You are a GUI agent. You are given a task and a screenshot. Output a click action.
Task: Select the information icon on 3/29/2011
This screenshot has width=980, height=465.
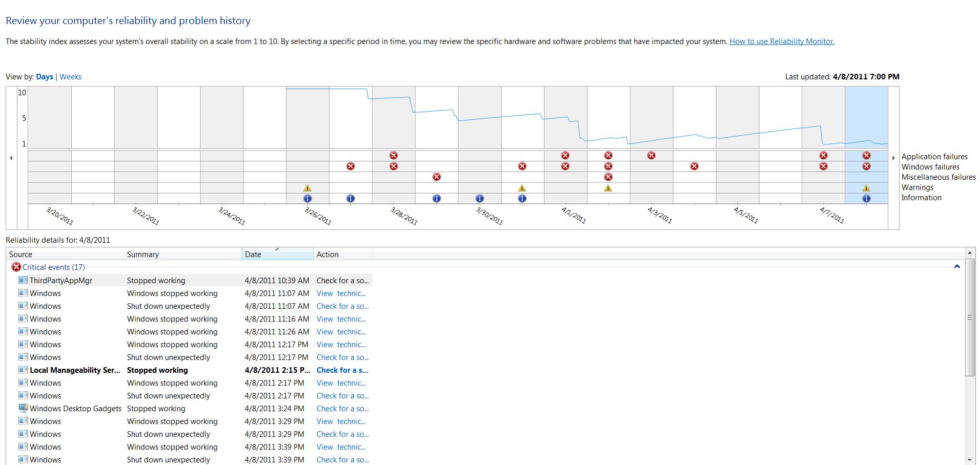pyautogui.click(x=436, y=198)
